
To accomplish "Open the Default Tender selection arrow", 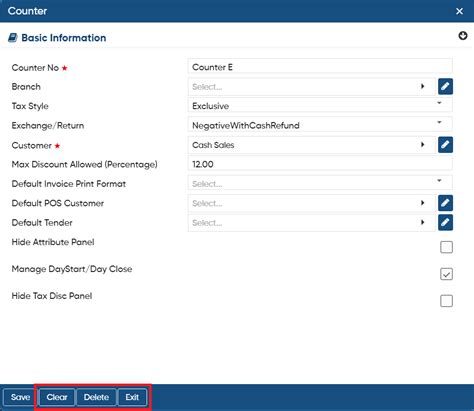I will click(423, 222).
